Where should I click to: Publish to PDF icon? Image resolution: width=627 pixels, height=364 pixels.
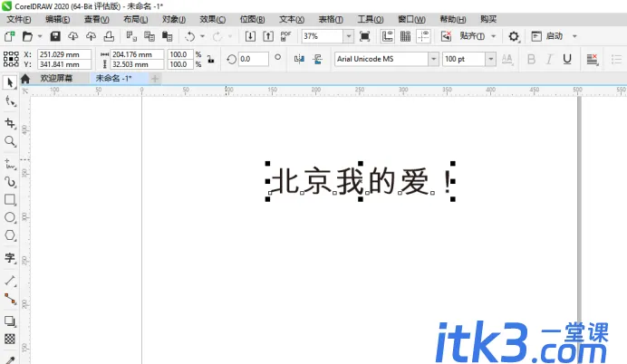(x=286, y=36)
